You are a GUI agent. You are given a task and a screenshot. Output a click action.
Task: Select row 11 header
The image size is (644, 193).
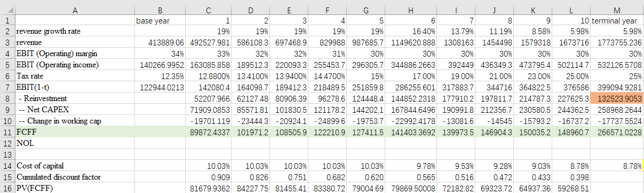pos(7,133)
